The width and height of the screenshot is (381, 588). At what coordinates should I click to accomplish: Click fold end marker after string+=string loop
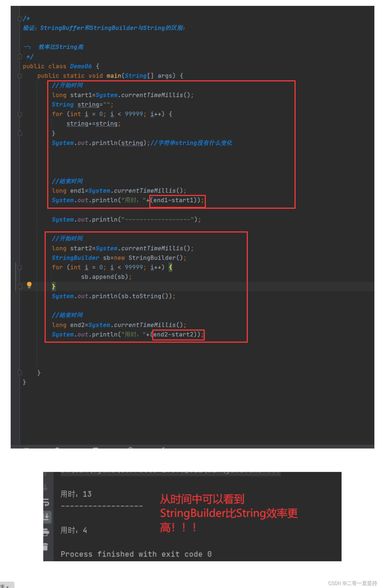(20, 133)
